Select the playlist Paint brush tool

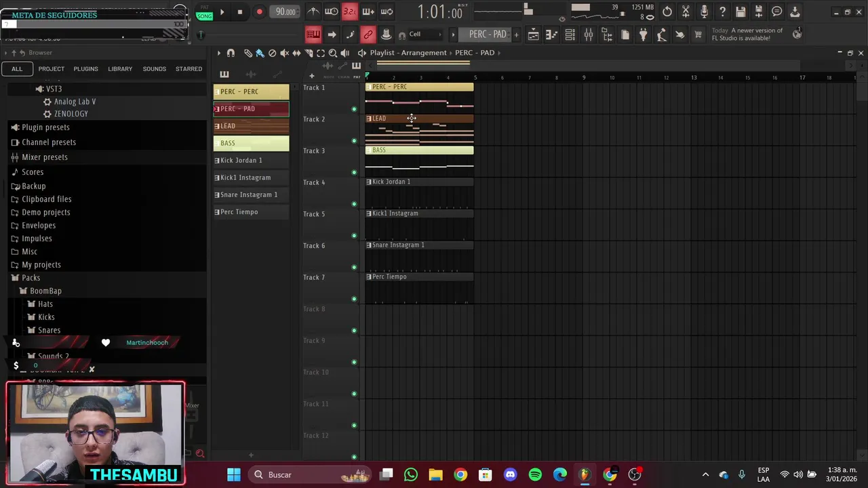coord(260,53)
